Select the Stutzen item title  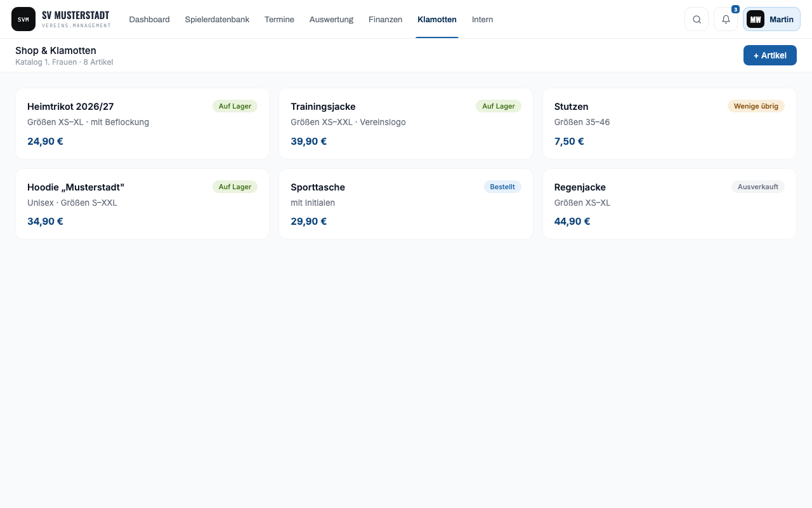571,107
